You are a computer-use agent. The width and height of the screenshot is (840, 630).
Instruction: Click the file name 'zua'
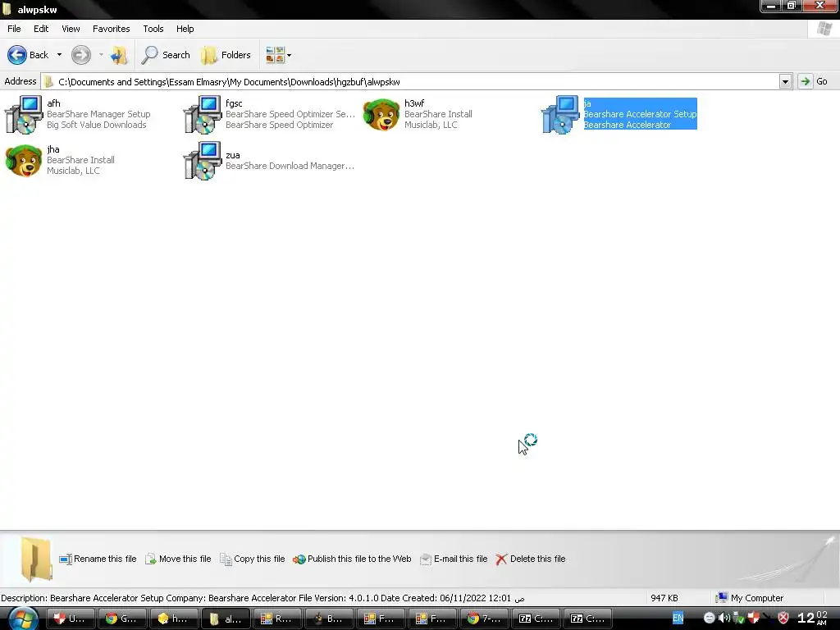pyautogui.click(x=232, y=155)
